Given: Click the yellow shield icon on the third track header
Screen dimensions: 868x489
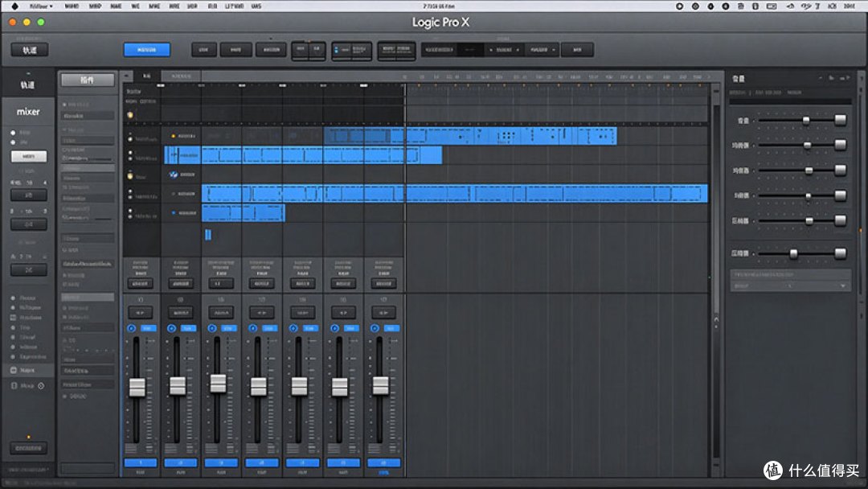Looking at the screenshot, I should pos(130,176).
